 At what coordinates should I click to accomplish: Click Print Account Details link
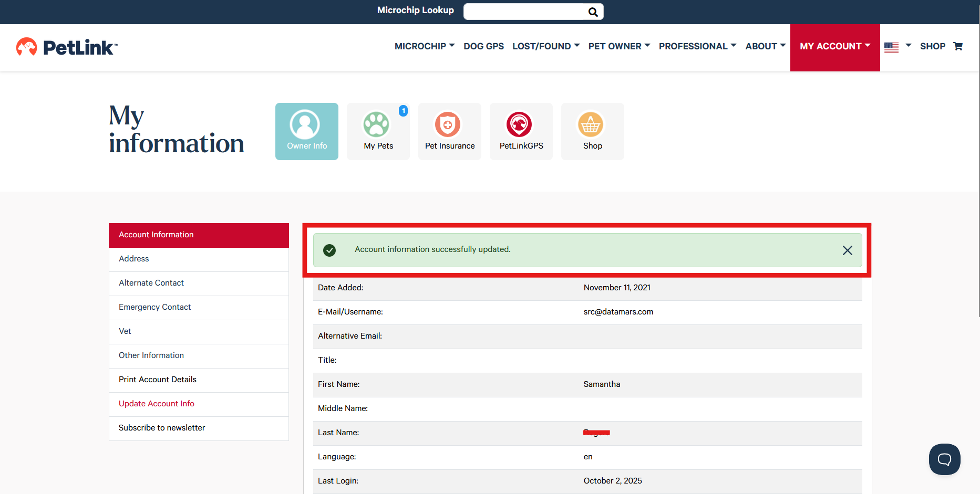coord(199,380)
